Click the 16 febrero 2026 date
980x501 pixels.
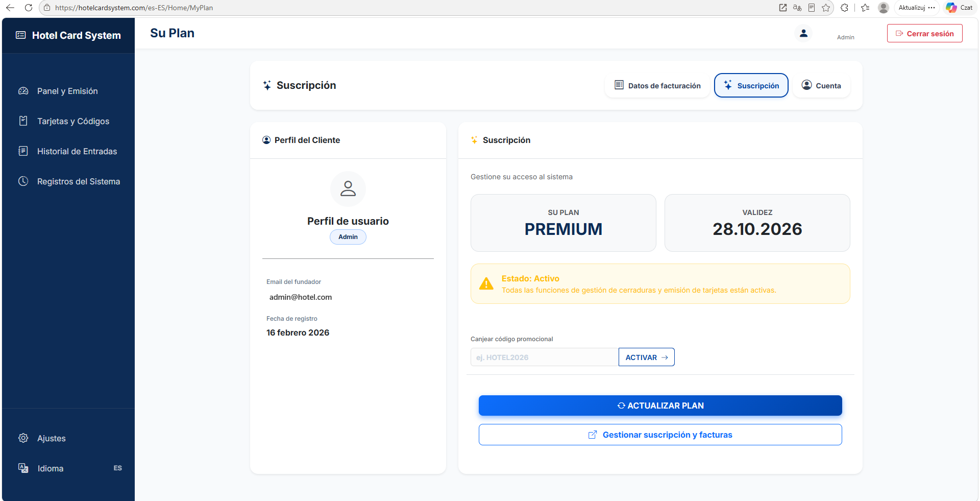click(298, 332)
